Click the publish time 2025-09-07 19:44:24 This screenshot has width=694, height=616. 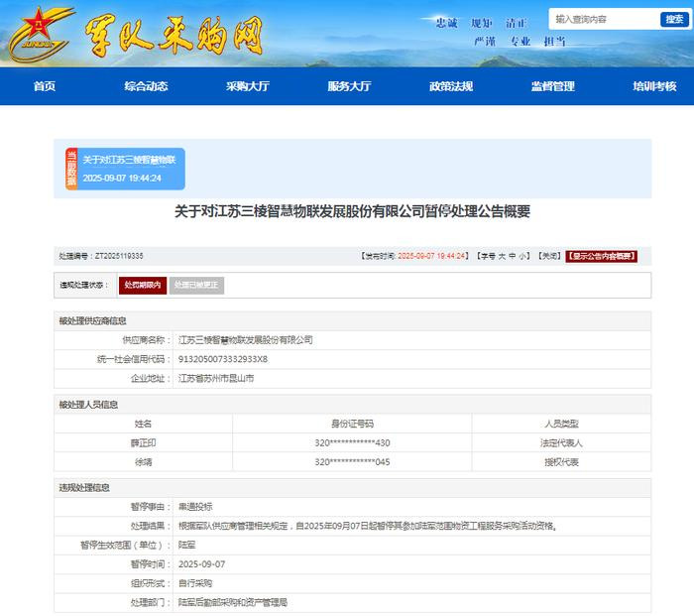[x=431, y=256]
